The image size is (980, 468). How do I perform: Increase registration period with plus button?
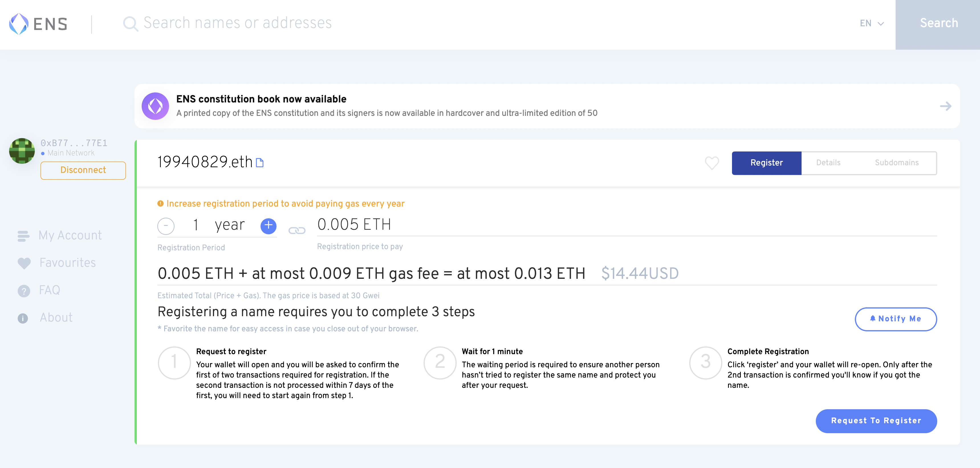tap(268, 226)
